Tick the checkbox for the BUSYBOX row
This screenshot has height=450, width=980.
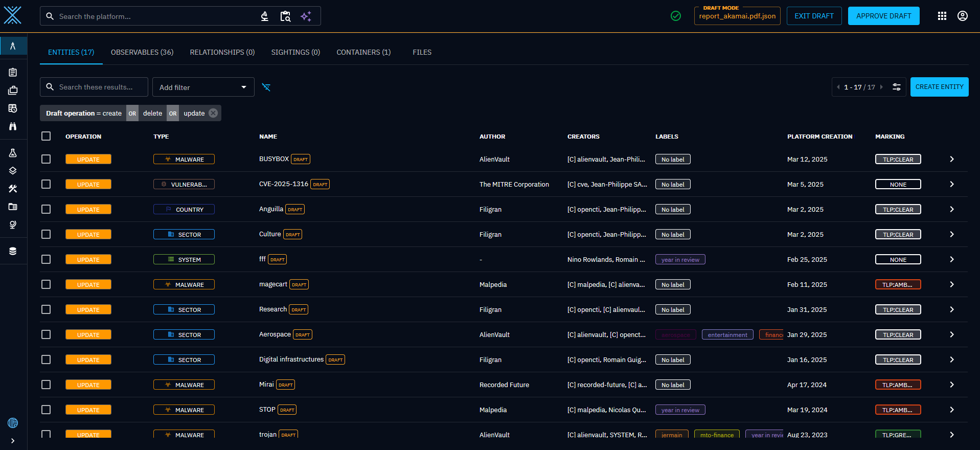[46, 159]
